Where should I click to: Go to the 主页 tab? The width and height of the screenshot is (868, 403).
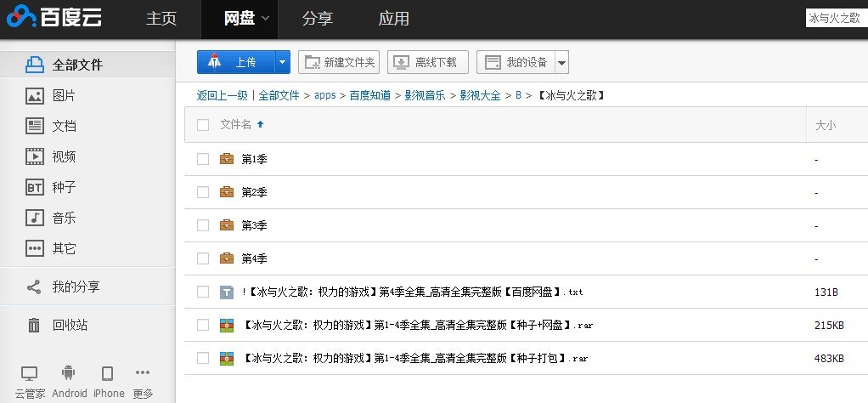click(x=161, y=19)
